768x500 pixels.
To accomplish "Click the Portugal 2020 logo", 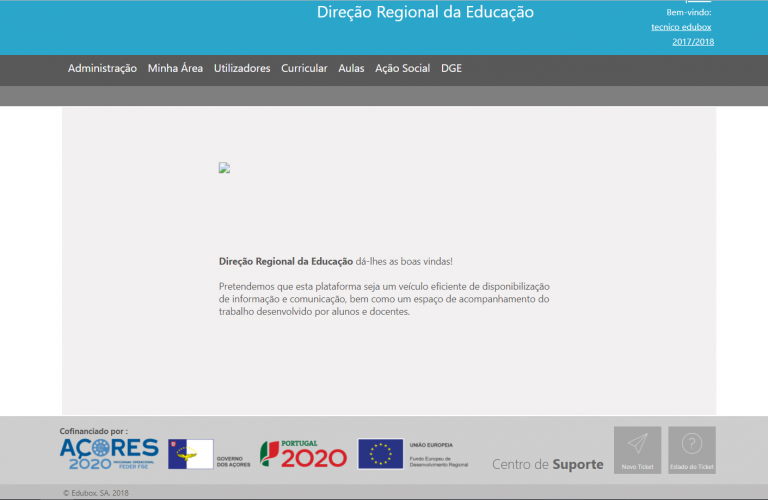I will [x=303, y=454].
